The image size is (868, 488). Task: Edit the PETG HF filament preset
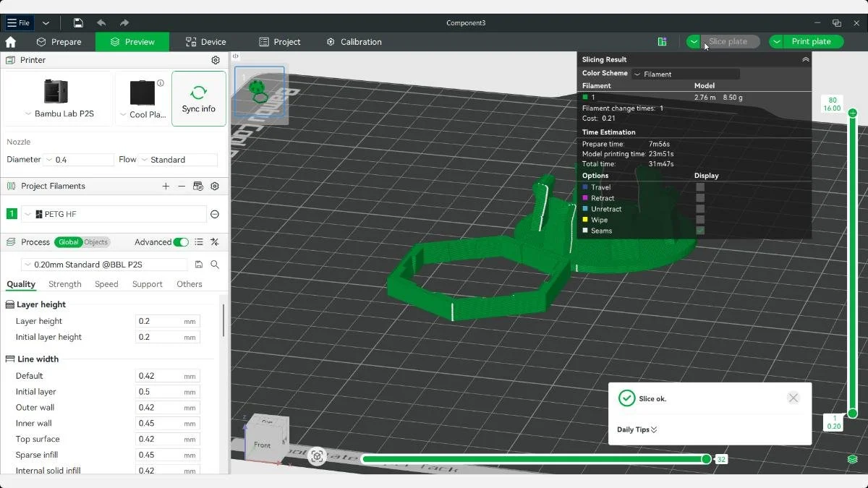pos(215,214)
